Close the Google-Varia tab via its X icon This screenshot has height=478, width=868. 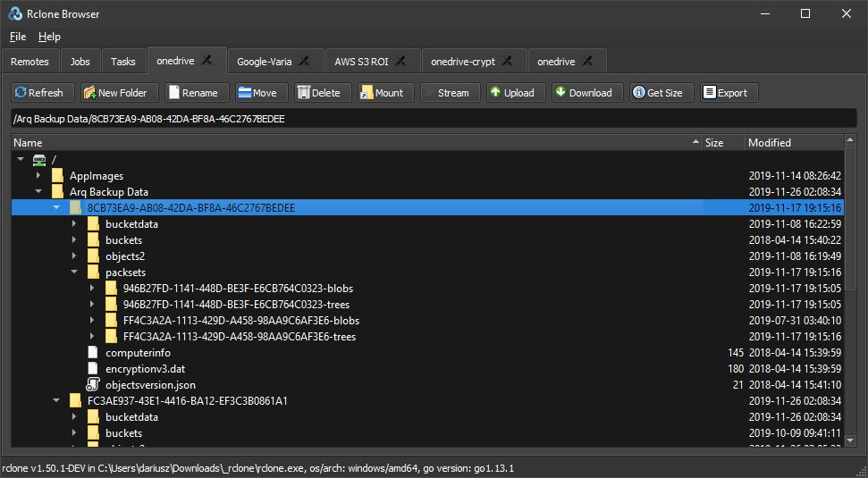pyautogui.click(x=304, y=61)
